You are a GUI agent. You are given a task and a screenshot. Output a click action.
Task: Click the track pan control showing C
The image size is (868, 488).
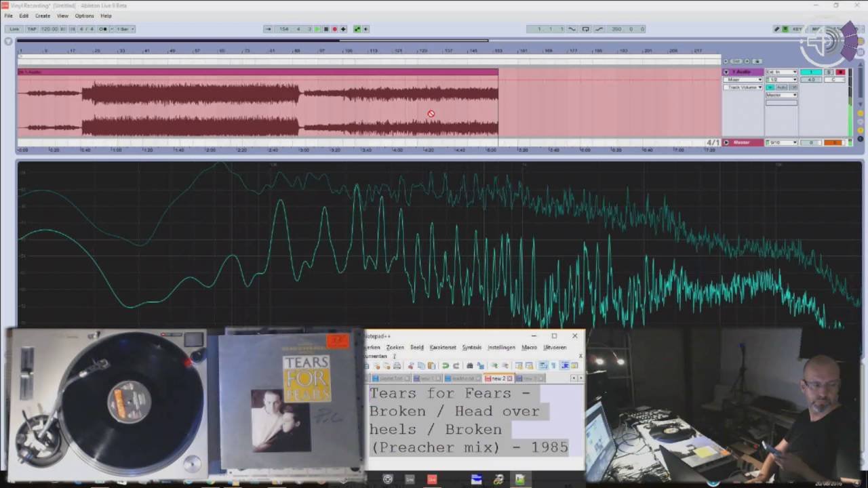click(834, 79)
